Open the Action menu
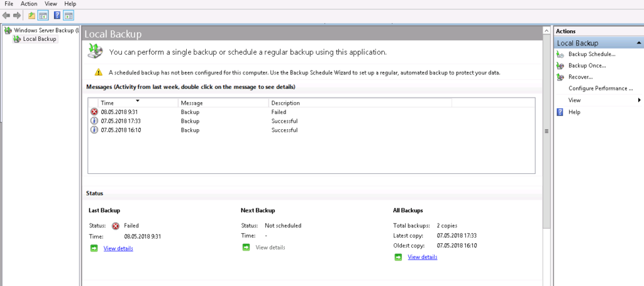Viewport: 644px width, 286px height. pos(29,4)
